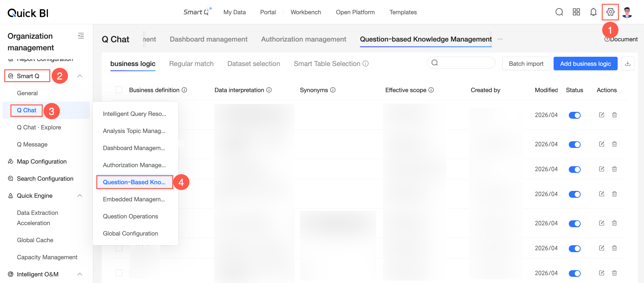Open the settings gear icon
This screenshot has height=283, width=644.
click(x=610, y=12)
